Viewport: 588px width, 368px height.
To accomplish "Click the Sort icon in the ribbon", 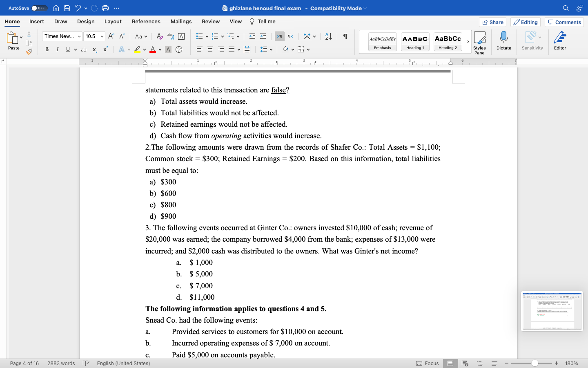I will [x=328, y=36].
